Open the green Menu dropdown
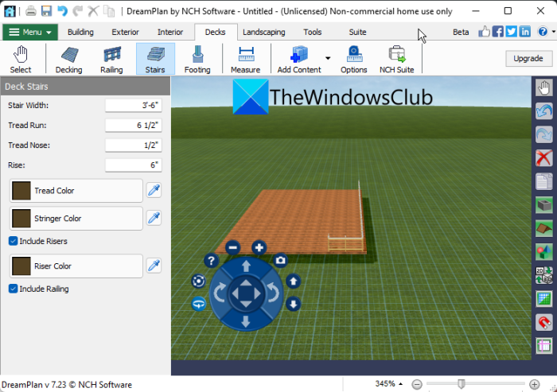 [x=30, y=32]
